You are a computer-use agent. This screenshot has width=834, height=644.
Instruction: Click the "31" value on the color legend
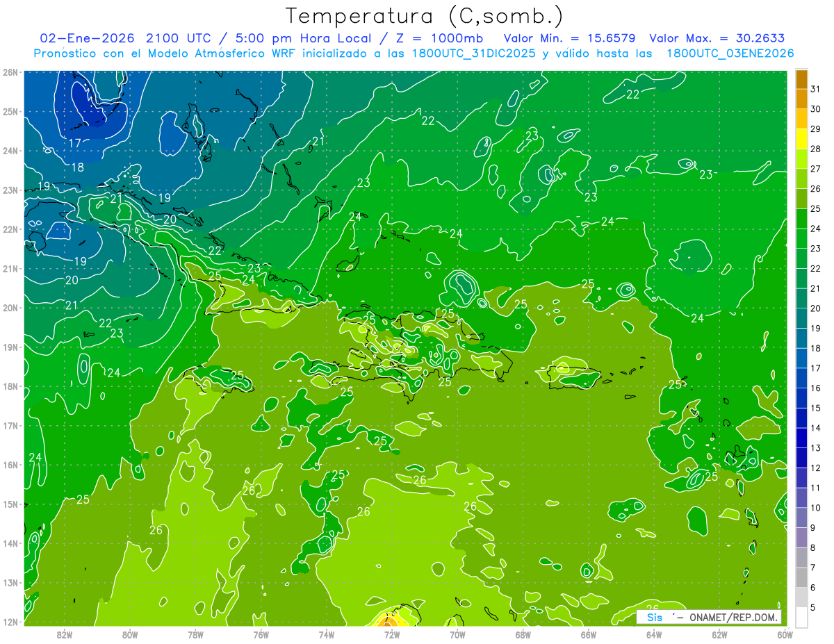(x=816, y=89)
